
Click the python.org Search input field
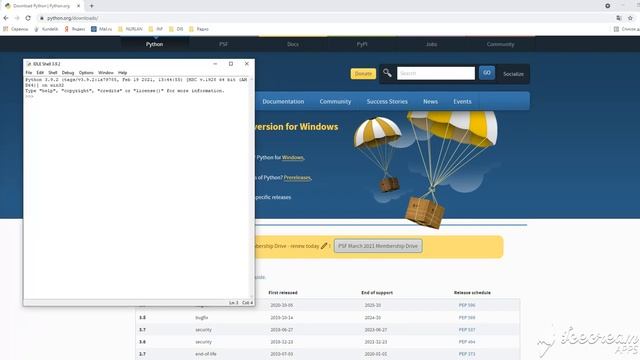(x=436, y=73)
